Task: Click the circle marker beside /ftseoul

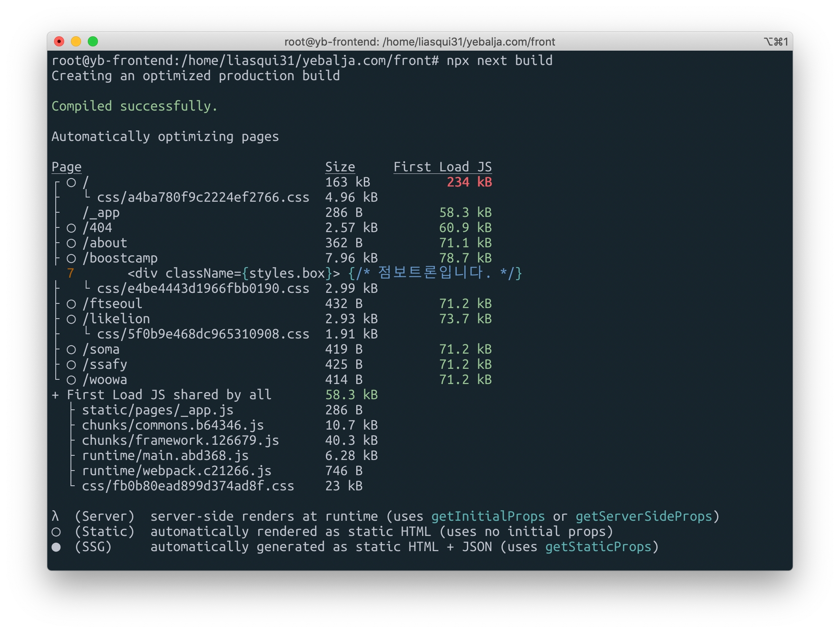Action: coord(71,304)
